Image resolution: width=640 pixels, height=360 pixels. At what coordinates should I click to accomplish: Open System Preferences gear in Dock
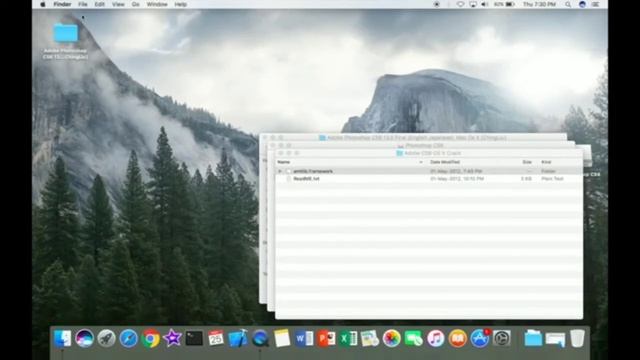tap(502, 338)
